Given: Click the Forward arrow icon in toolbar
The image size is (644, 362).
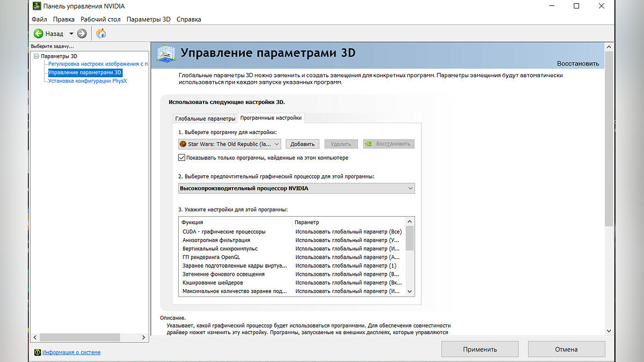Looking at the screenshot, I should [82, 34].
